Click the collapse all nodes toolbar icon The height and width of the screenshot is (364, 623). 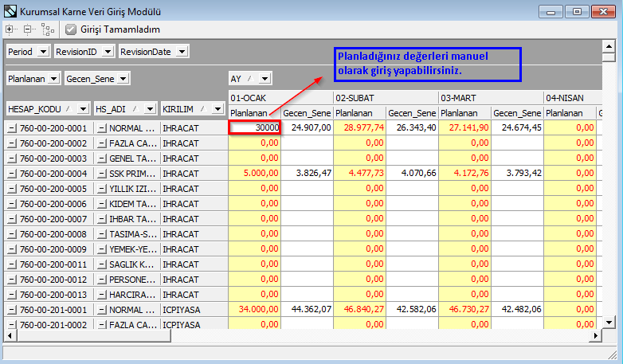tap(29, 29)
